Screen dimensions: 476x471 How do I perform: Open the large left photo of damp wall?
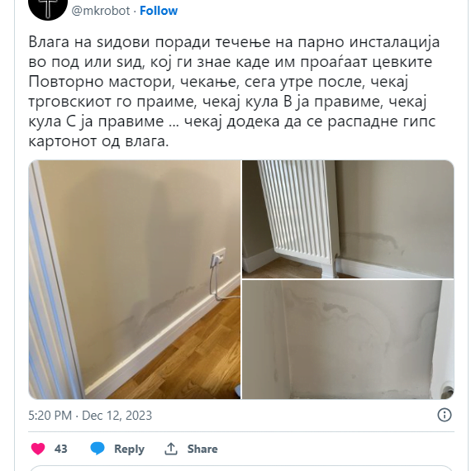pos(135,279)
